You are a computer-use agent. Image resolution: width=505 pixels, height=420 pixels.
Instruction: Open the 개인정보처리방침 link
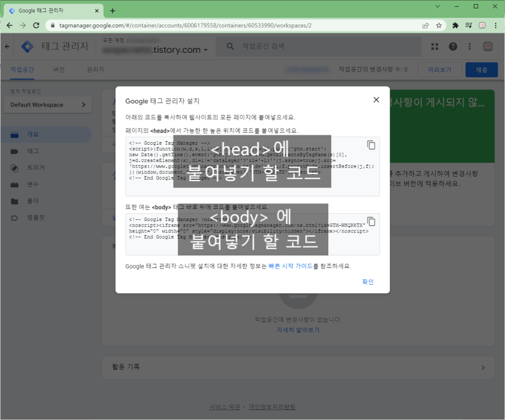272,407
